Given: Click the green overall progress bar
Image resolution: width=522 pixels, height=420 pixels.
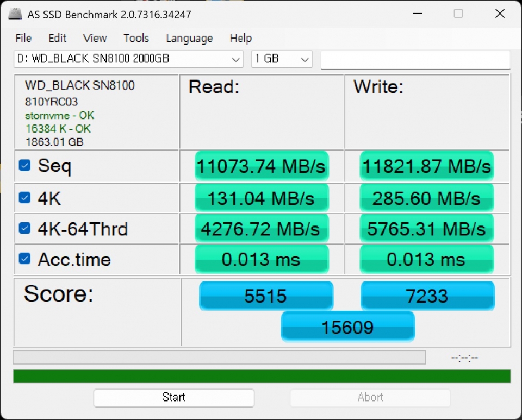Looking at the screenshot, I should 262,376.
